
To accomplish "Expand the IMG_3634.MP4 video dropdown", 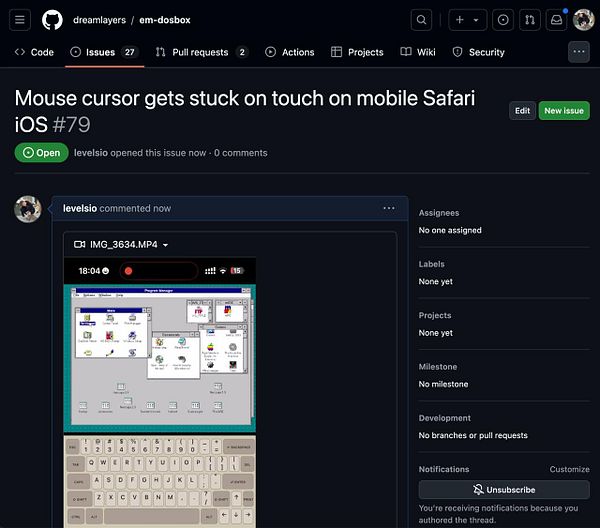I will [x=165, y=245].
